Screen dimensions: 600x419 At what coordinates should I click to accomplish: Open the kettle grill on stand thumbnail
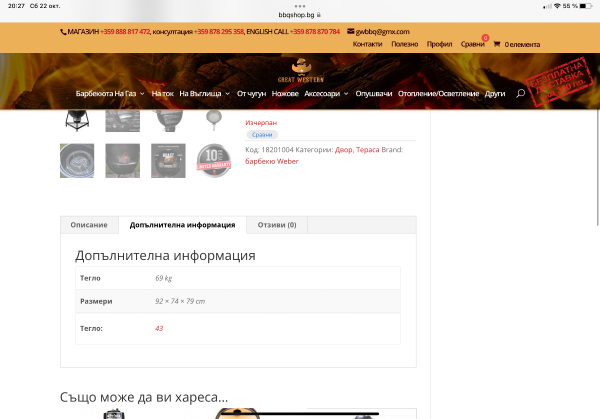click(x=77, y=121)
